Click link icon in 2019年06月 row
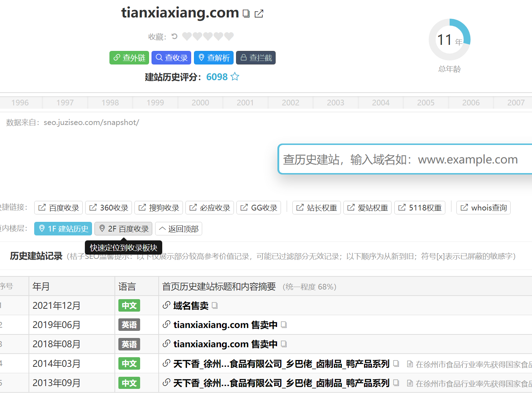 166,324
